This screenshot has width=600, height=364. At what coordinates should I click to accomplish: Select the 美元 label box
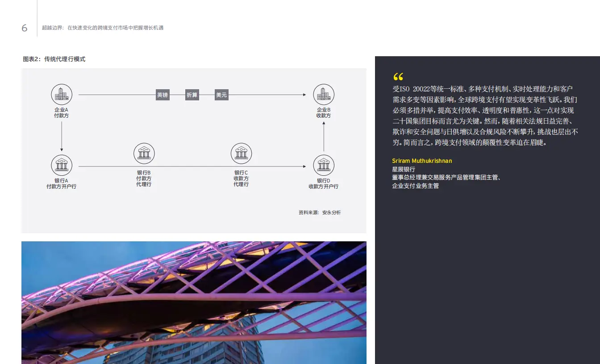[221, 95]
